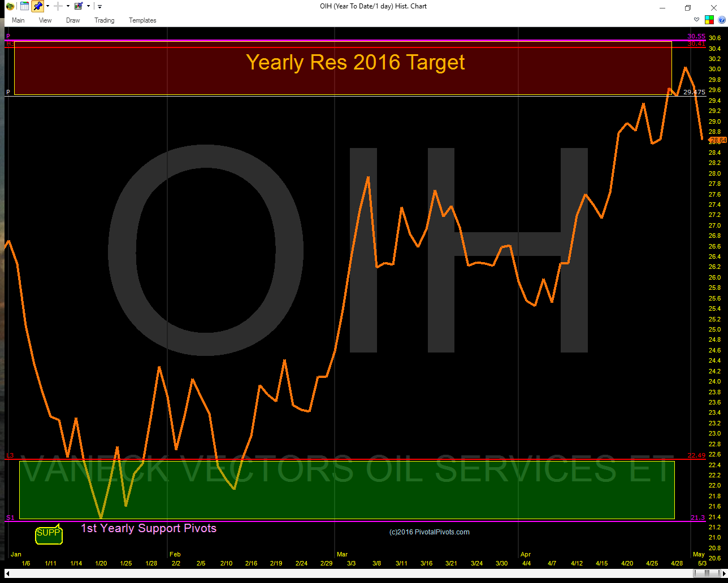Select the 22.49 L3 price label
The width and height of the screenshot is (728, 583).
(696, 455)
